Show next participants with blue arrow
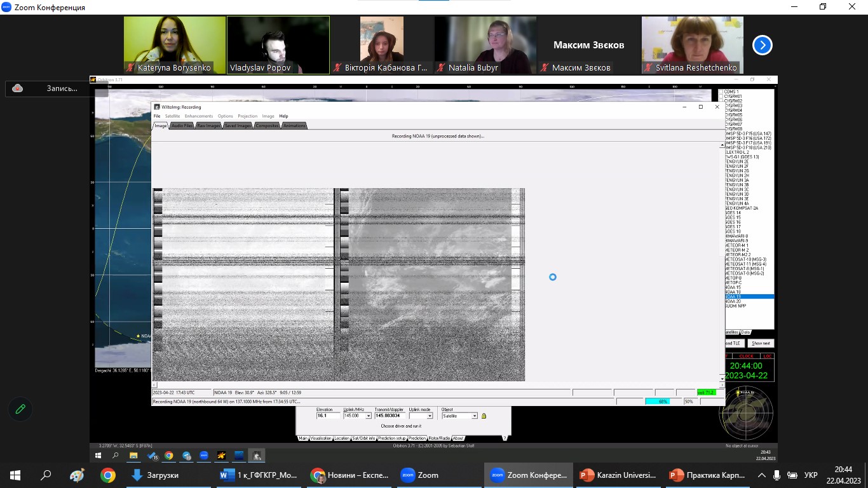This screenshot has width=868, height=488. coord(762,45)
